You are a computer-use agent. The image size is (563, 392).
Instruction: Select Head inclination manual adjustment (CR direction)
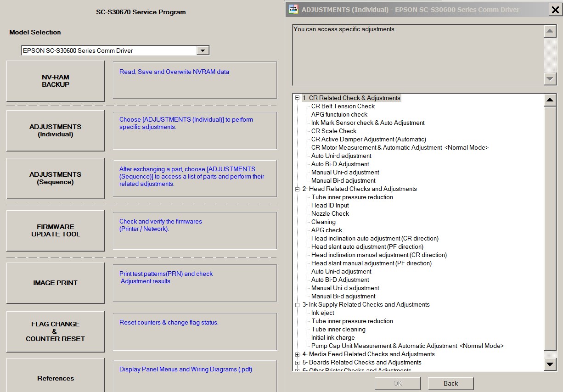(379, 255)
